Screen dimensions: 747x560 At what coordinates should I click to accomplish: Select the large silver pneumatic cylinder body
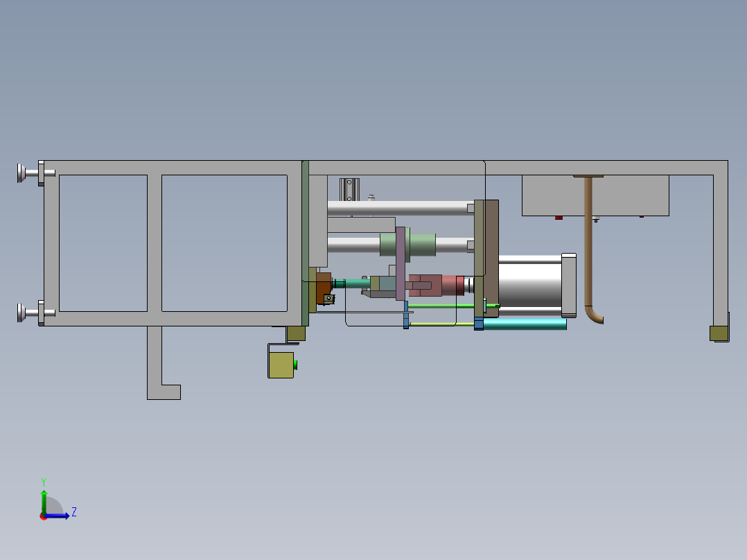point(530,285)
